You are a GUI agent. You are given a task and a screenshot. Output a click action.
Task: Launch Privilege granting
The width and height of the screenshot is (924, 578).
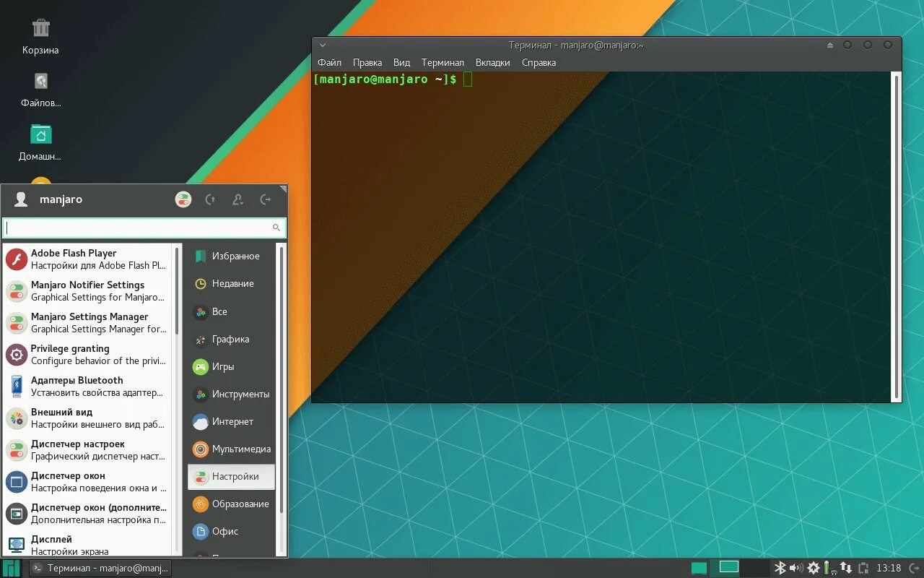pyautogui.click(x=87, y=354)
